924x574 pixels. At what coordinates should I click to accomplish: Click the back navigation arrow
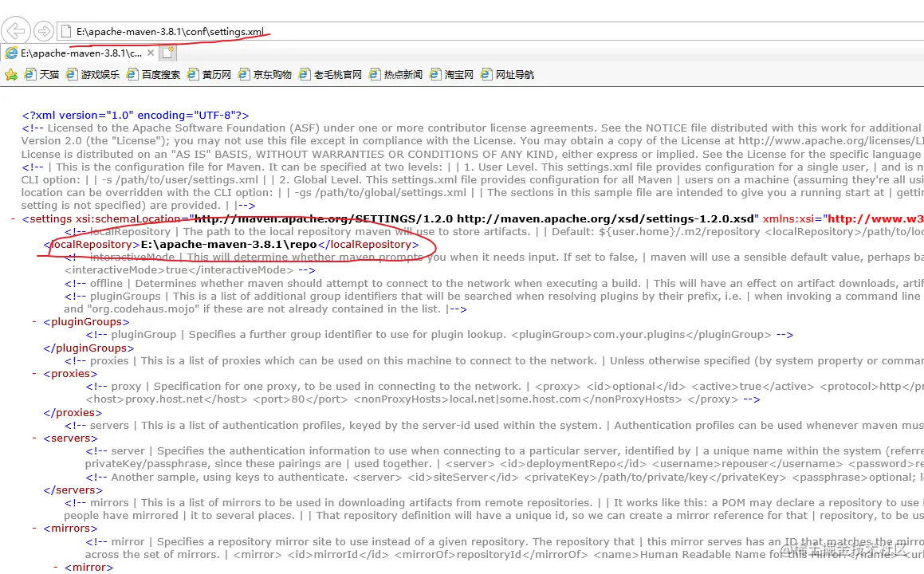click(x=16, y=29)
